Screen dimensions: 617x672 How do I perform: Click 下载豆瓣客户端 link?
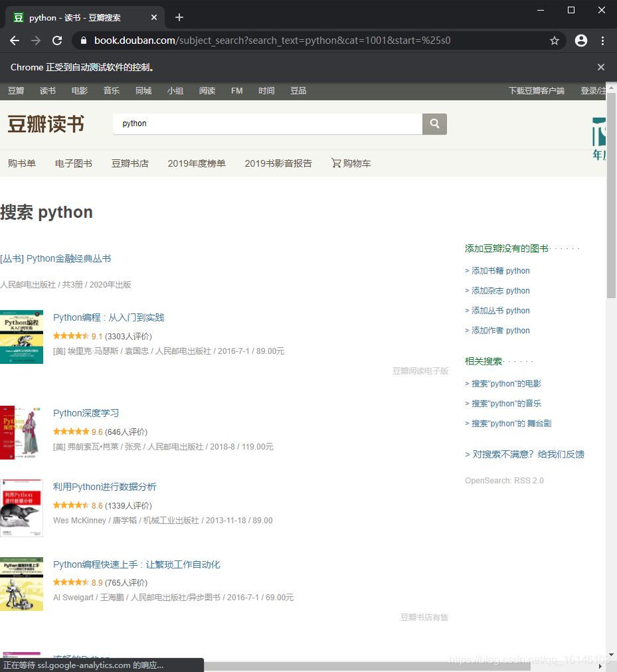click(537, 91)
